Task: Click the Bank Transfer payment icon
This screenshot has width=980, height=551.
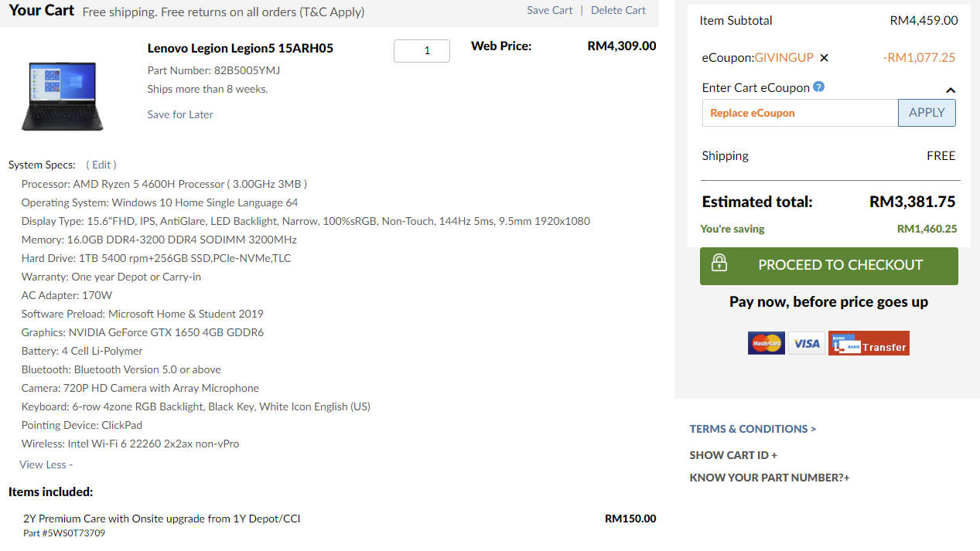Action: [x=869, y=343]
